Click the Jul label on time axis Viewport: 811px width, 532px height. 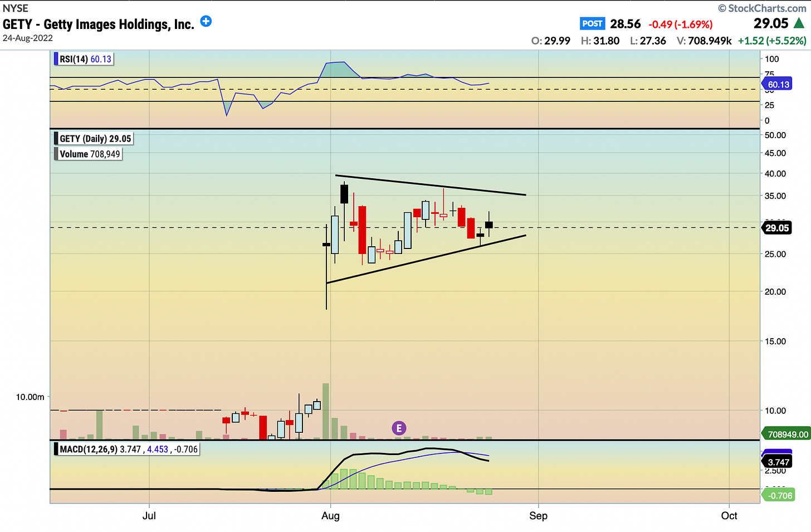149,515
